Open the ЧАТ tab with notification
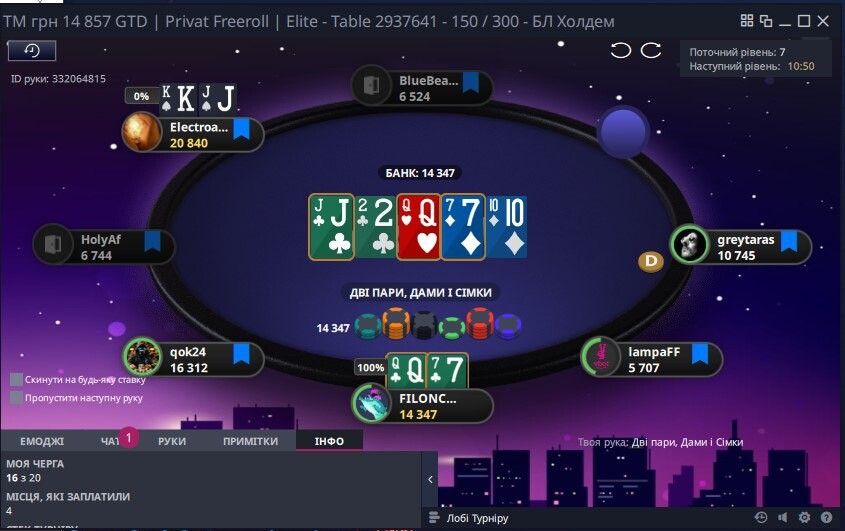845x531 pixels. (x=110, y=442)
